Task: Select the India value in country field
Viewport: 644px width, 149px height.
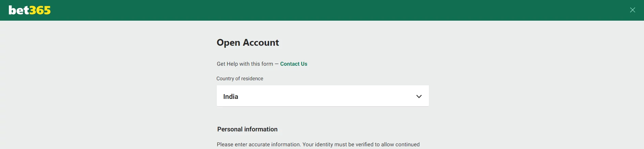Action: [x=231, y=97]
